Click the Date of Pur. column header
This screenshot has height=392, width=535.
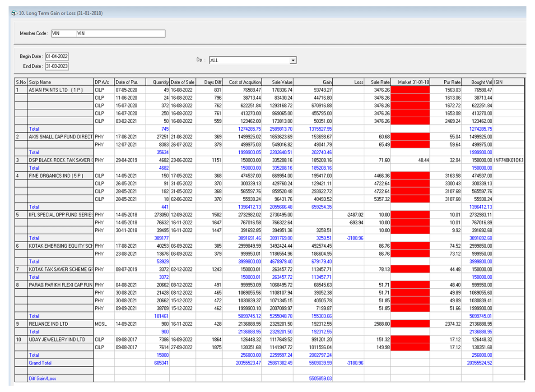point(130,82)
